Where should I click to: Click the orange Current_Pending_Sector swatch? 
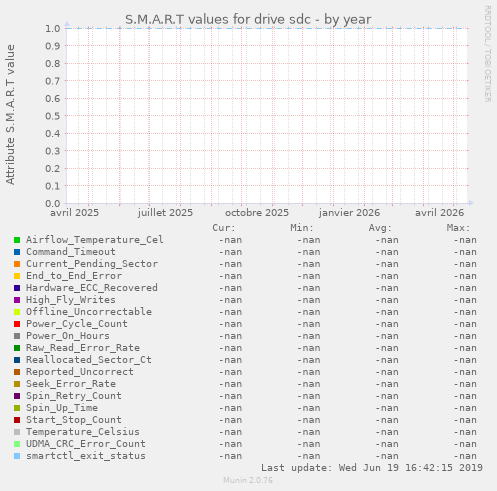pyautogui.click(x=17, y=264)
